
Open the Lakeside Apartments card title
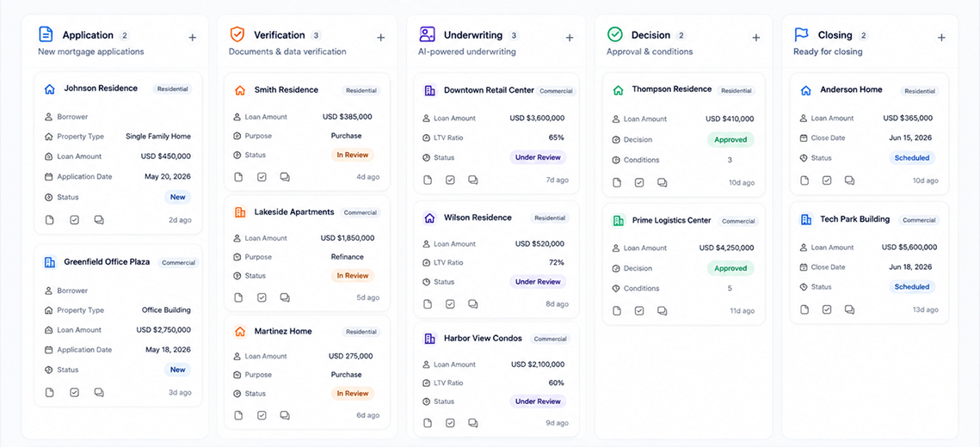pos(294,211)
